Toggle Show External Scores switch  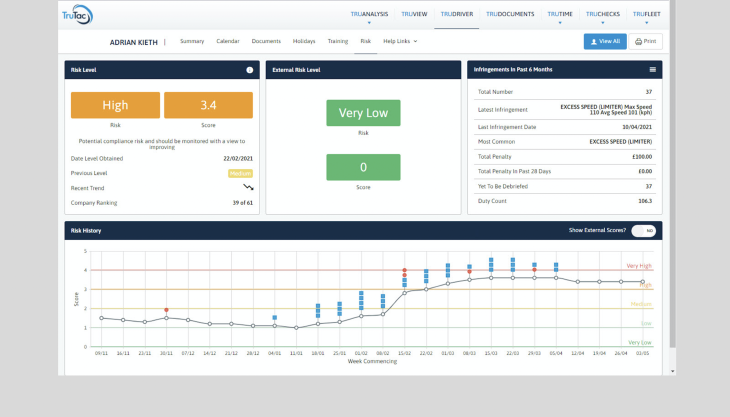[x=643, y=230]
